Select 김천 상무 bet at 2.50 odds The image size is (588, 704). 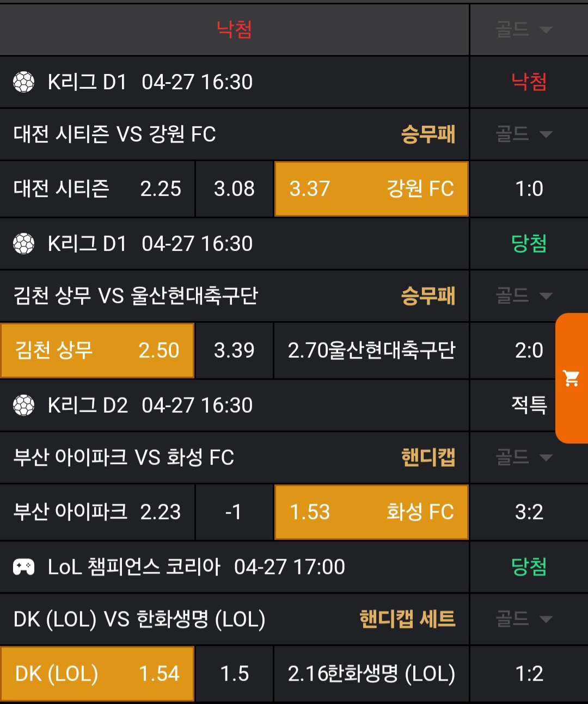97,350
